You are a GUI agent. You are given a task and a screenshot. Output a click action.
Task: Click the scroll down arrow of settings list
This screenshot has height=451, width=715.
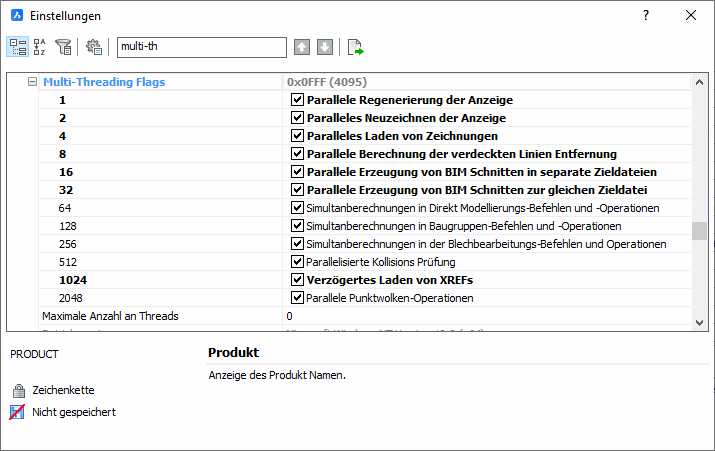click(x=699, y=322)
